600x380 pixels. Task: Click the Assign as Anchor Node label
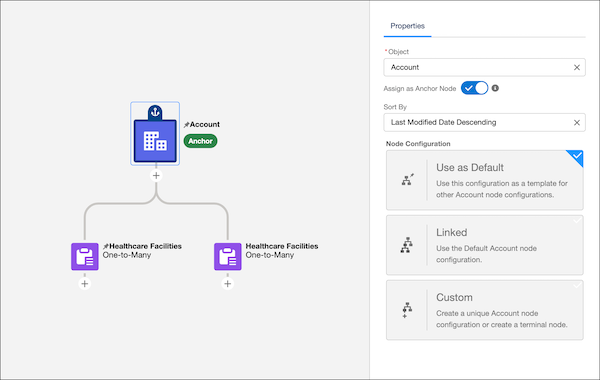(x=420, y=88)
